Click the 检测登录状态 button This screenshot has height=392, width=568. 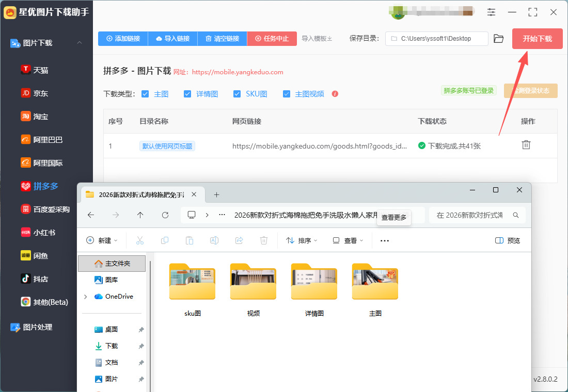pos(531,90)
